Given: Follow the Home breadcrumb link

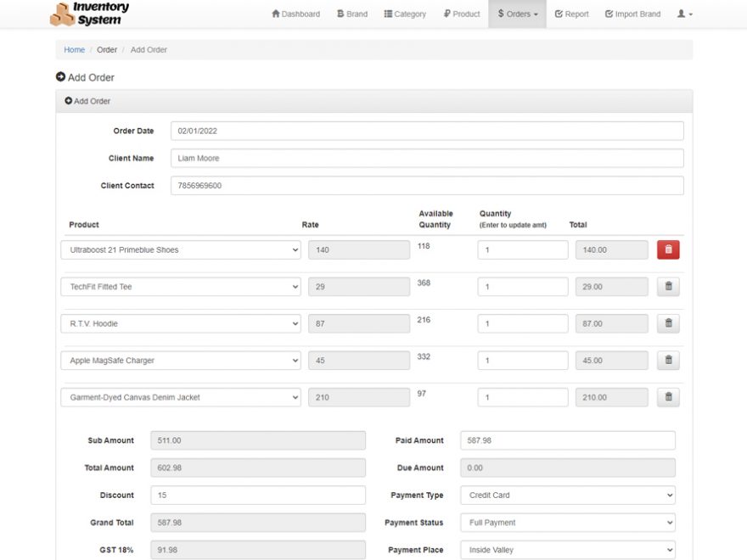Looking at the screenshot, I should [x=74, y=49].
